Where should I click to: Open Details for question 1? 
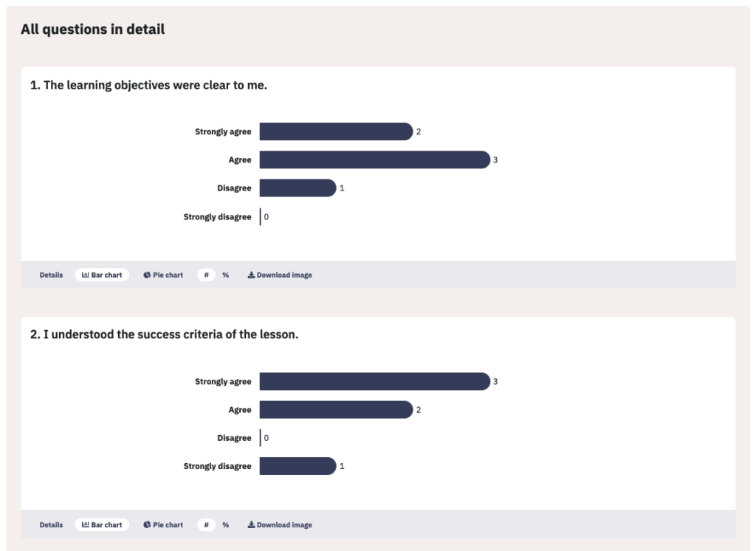(51, 275)
